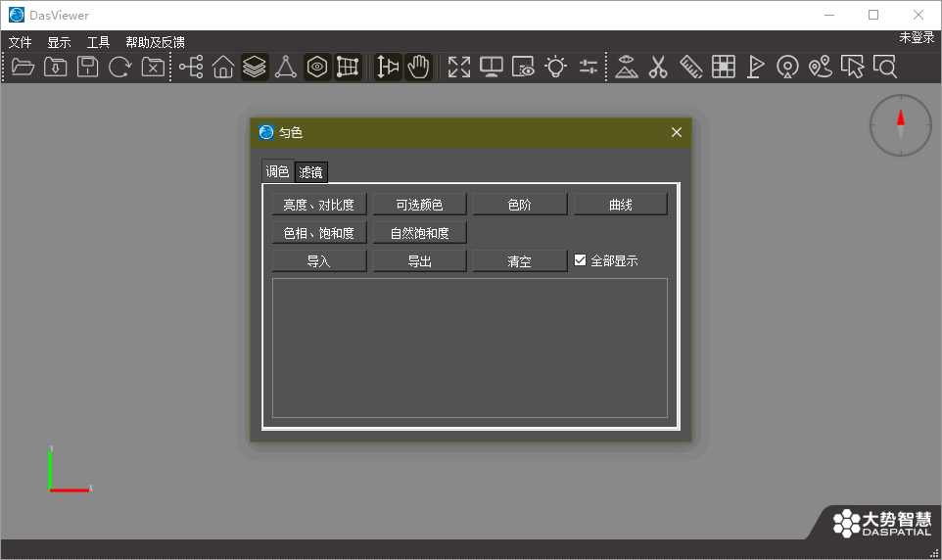This screenshot has width=942, height=560.
Task: Click the 亮度、对比度 button
Action: click(x=319, y=205)
